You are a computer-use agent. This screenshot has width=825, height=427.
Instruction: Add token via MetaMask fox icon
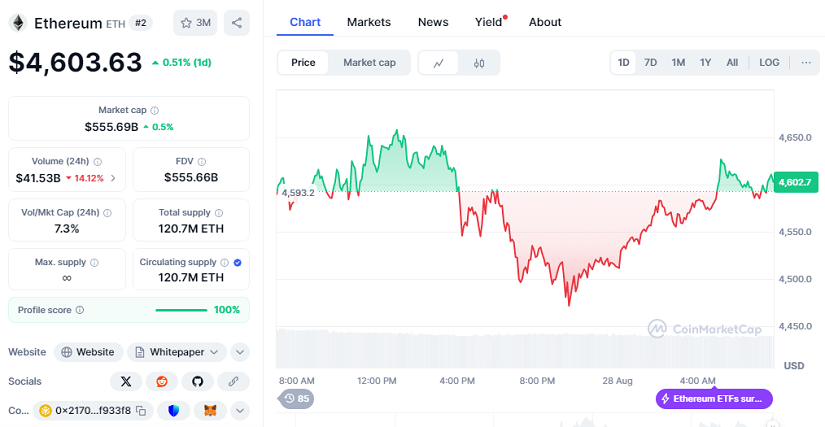210,410
